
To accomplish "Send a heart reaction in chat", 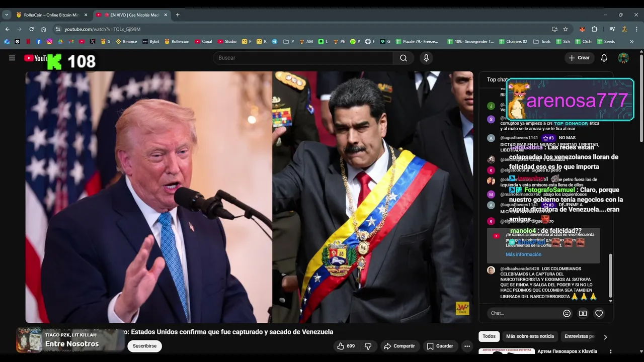I will click(x=599, y=313).
